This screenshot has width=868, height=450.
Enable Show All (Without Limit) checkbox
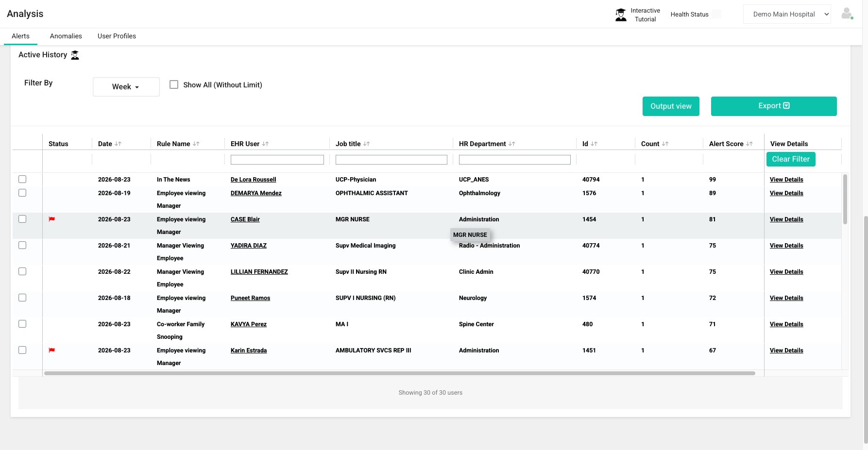click(x=174, y=84)
